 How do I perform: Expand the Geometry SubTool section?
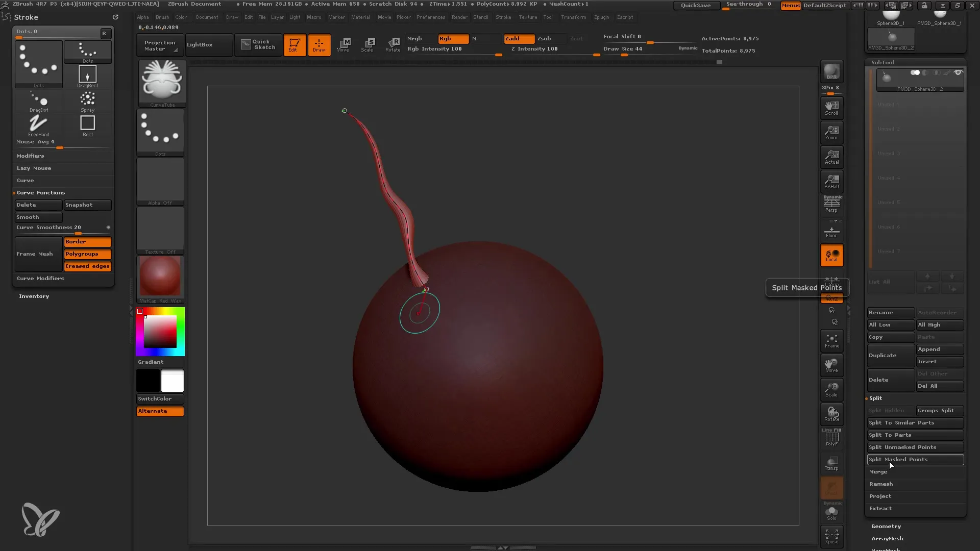[x=886, y=525]
